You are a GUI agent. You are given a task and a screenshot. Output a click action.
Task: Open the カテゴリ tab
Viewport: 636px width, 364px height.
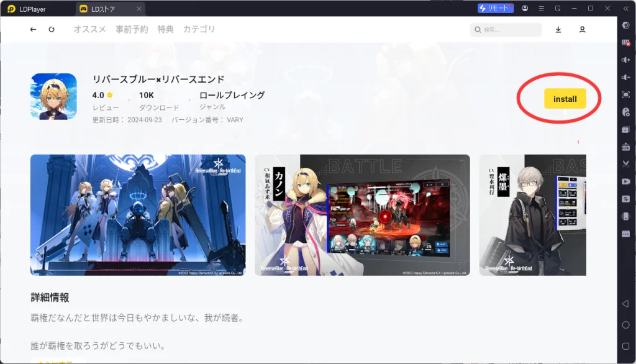click(x=199, y=29)
